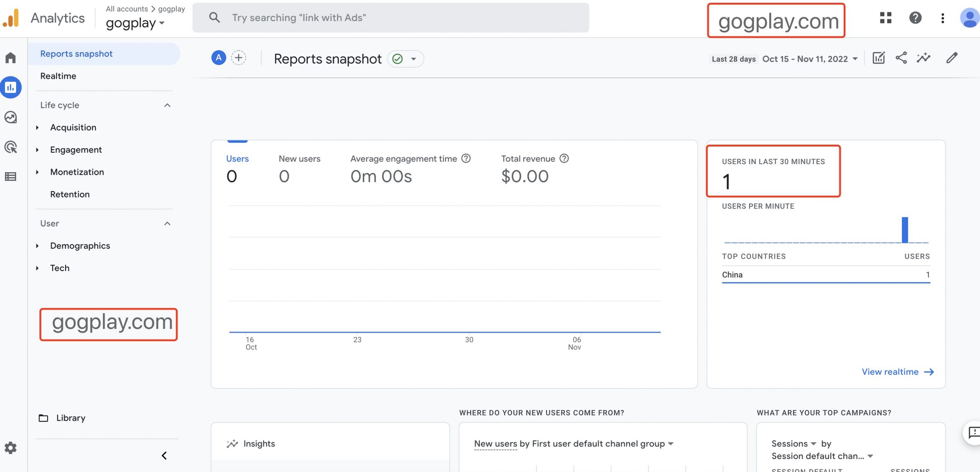Click the share report icon
The height and width of the screenshot is (472, 980).
[901, 59]
